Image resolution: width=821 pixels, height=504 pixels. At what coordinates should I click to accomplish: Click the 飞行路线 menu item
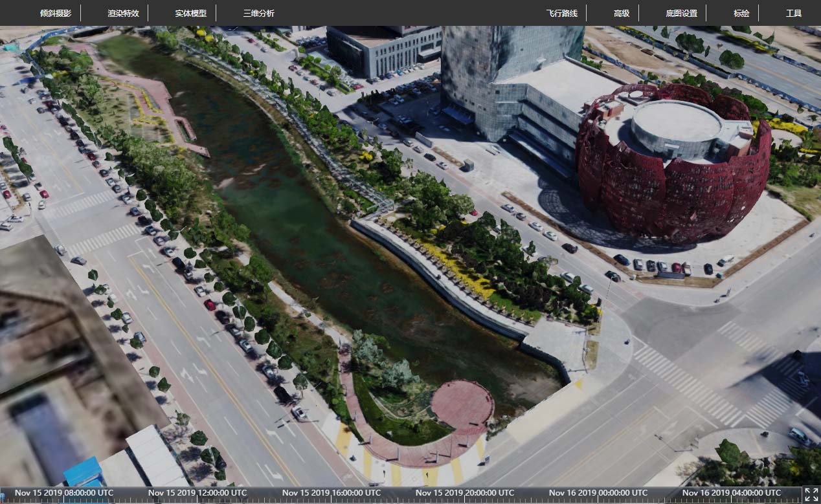coord(561,13)
